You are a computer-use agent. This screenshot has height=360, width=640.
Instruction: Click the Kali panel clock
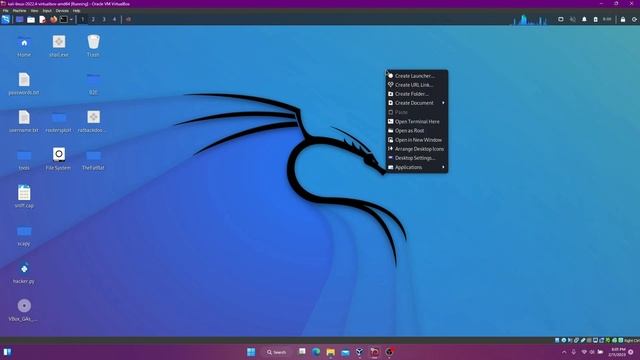pyautogui.click(x=607, y=19)
